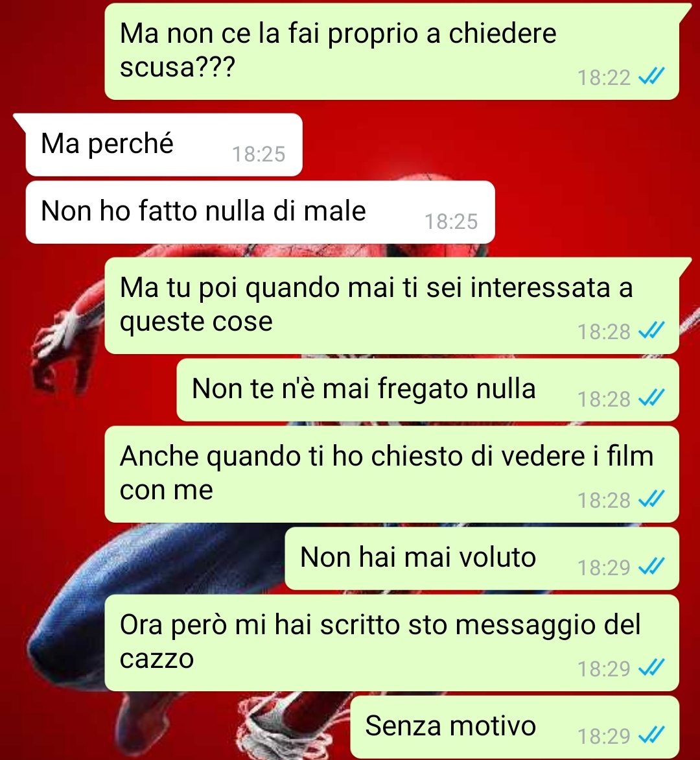Screen dimensions: 700x760
Task: Click the 18:25 timestamp on 'Ma perché'
Action: point(259,154)
